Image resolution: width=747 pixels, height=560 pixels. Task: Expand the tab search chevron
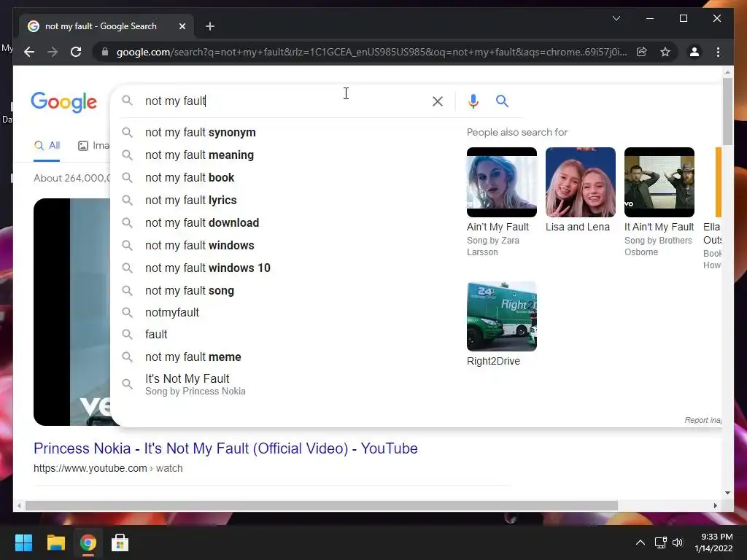point(616,18)
